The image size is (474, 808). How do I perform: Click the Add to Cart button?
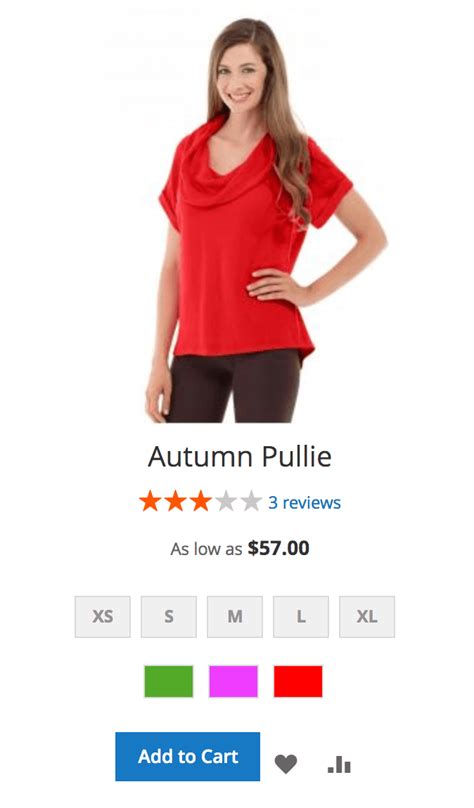188,756
